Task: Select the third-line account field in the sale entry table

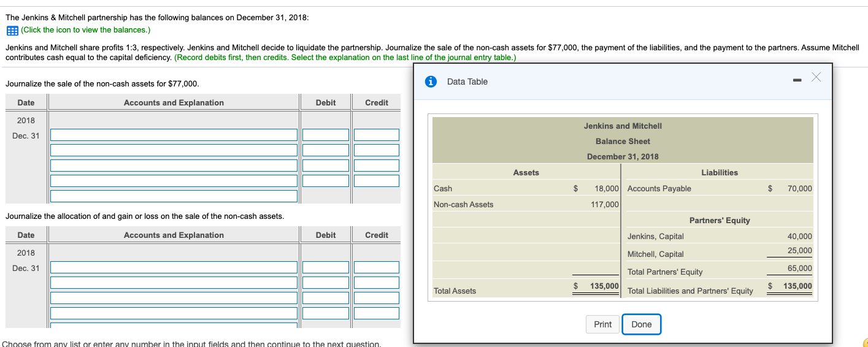Action: (x=174, y=166)
